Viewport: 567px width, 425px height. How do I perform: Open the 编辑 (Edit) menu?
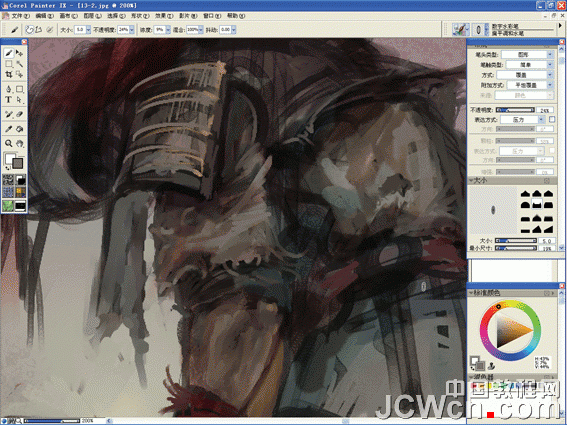pos(44,16)
